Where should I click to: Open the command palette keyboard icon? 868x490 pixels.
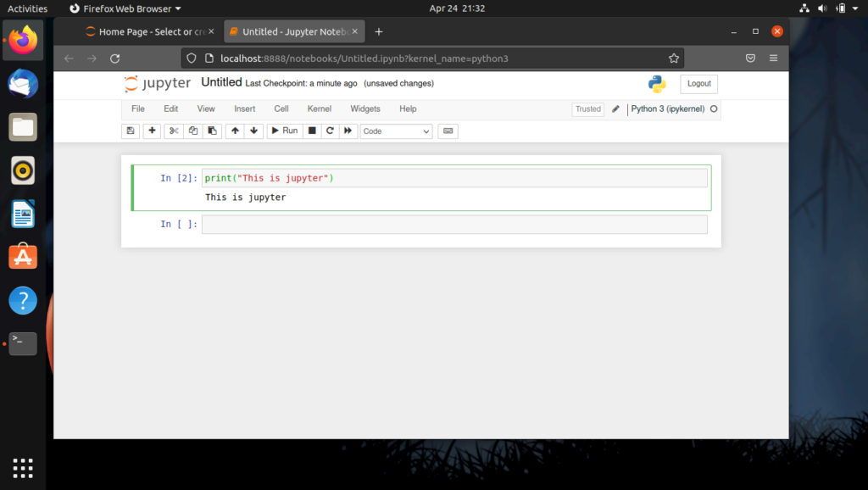(448, 131)
